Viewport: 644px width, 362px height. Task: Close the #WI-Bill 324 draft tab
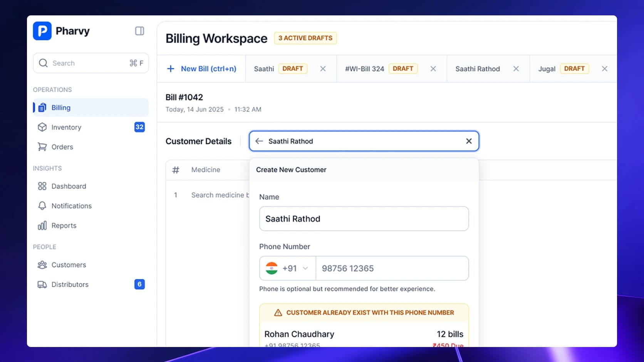click(x=433, y=69)
